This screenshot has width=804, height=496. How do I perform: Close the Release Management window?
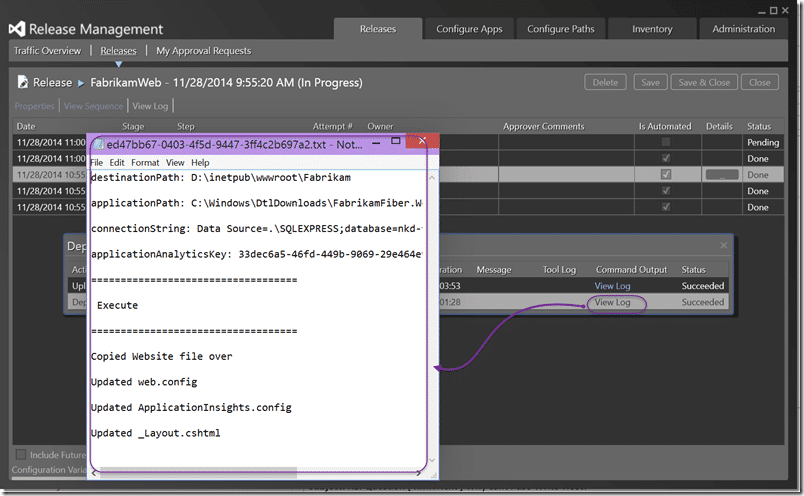(x=785, y=10)
